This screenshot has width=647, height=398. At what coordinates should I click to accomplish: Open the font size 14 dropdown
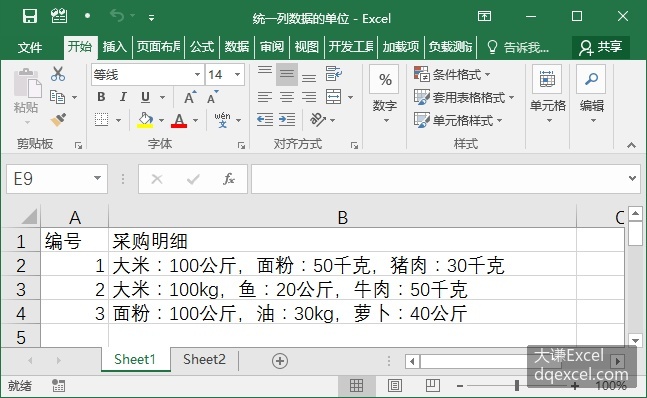pyautogui.click(x=238, y=75)
